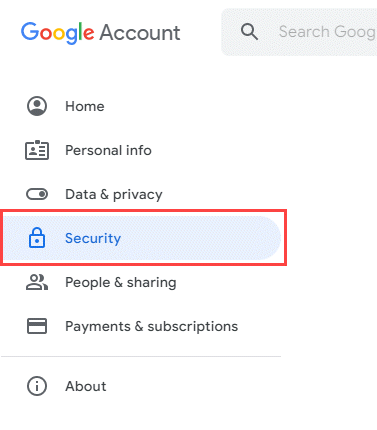Click the About info circle icon
The image size is (377, 430).
click(x=37, y=386)
